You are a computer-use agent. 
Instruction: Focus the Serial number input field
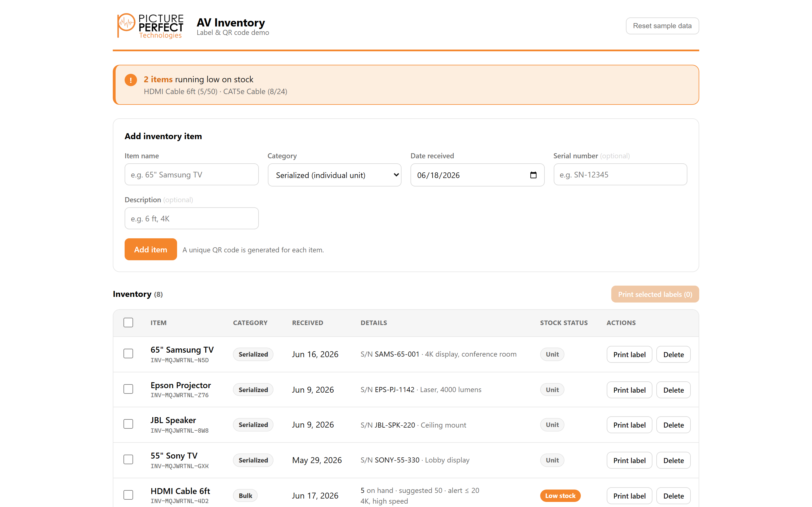pyautogui.click(x=620, y=175)
